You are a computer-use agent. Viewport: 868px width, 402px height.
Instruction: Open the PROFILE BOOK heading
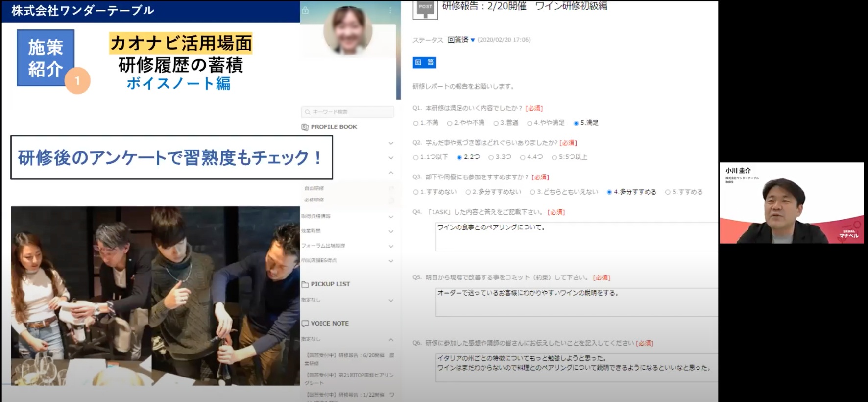pos(334,127)
